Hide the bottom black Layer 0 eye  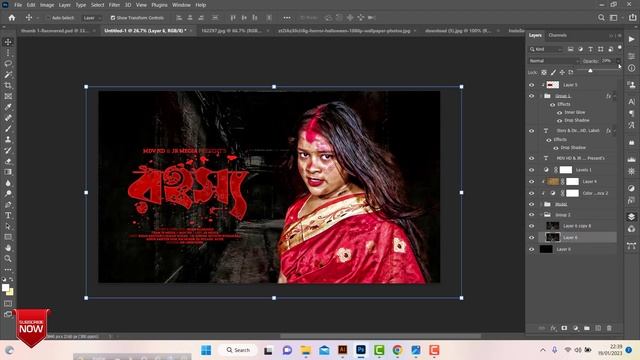531,249
